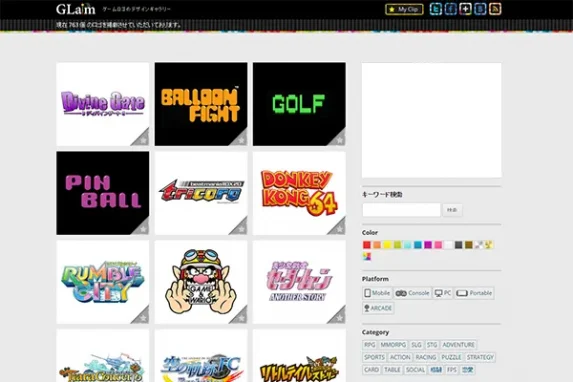Viewport: 573px width, 382px height.
Task: Clip Game & Wario with star corner
Action: 241,317
